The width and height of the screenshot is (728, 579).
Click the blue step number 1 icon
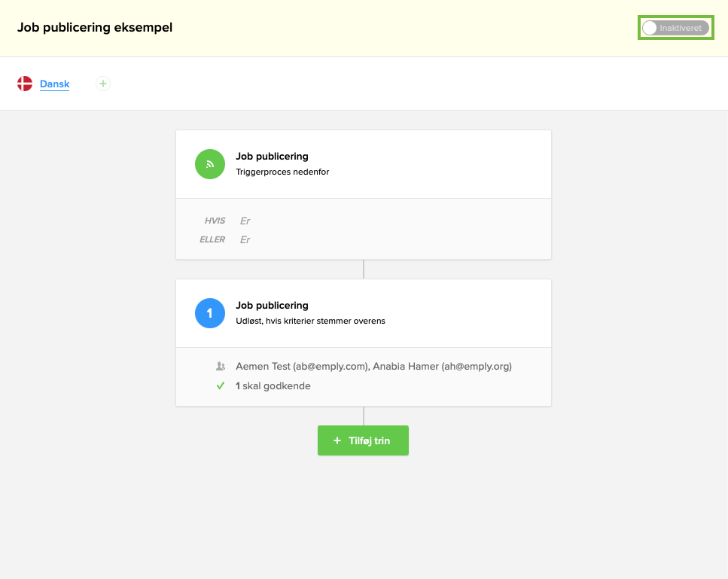(210, 313)
